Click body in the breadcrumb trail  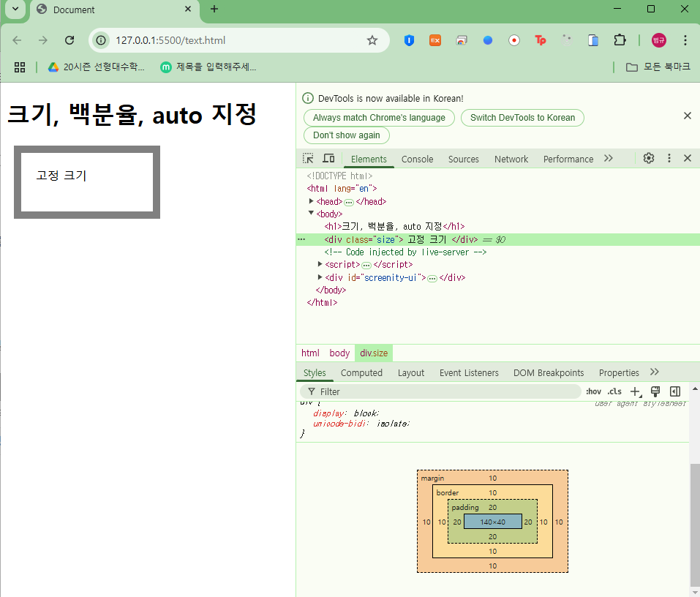click(339, 353)
